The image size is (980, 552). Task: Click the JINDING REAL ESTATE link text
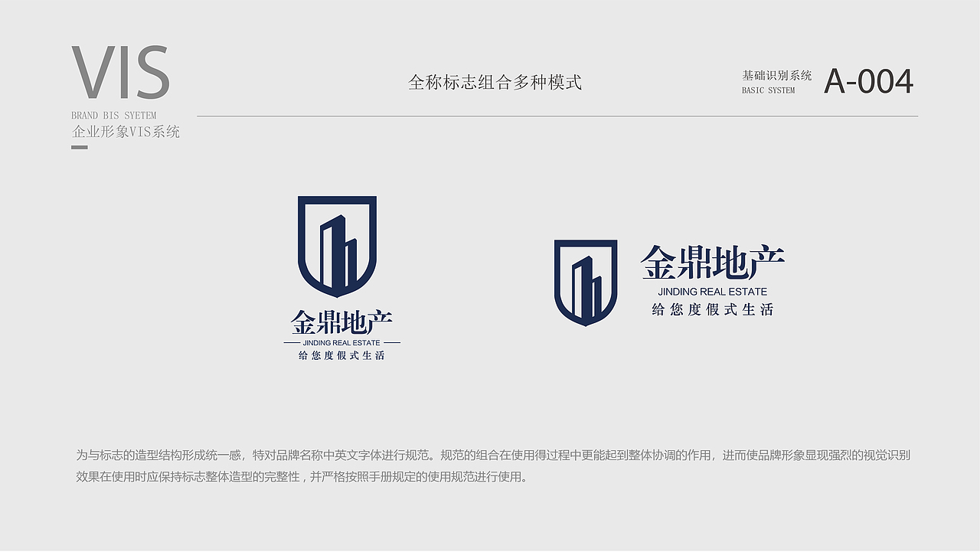(714, 291)
